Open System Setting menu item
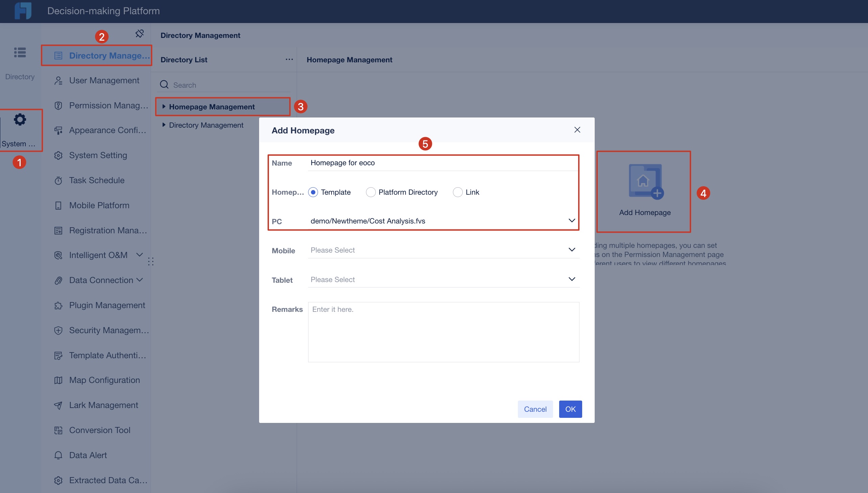This screenshot has width=868, height=493. tap(96, 155)
